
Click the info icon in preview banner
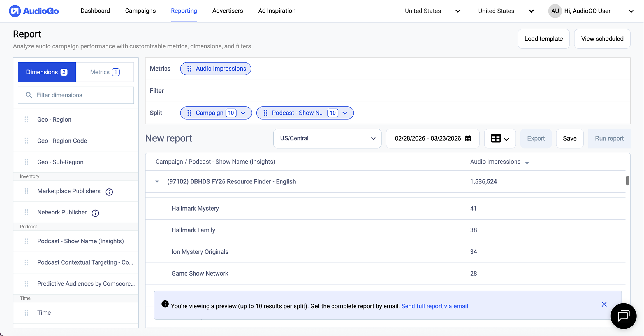[165, 304]
